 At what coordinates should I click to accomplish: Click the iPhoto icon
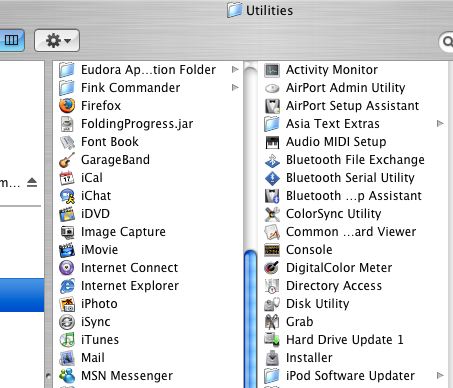67,304
